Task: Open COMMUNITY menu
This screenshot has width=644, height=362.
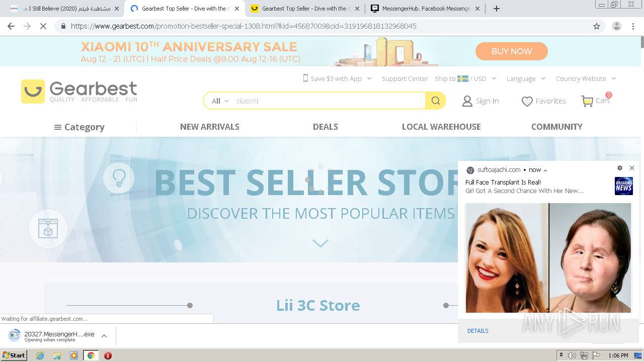Action: tap(557, 127)
